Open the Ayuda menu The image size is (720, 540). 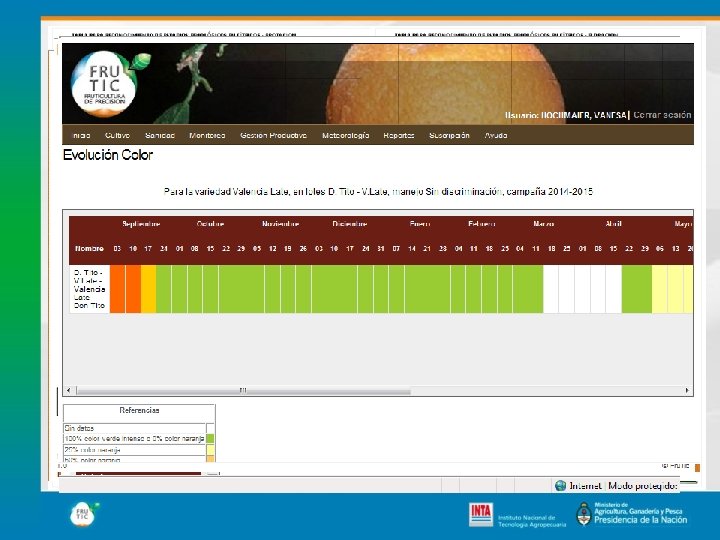click(x=496, y=135)
